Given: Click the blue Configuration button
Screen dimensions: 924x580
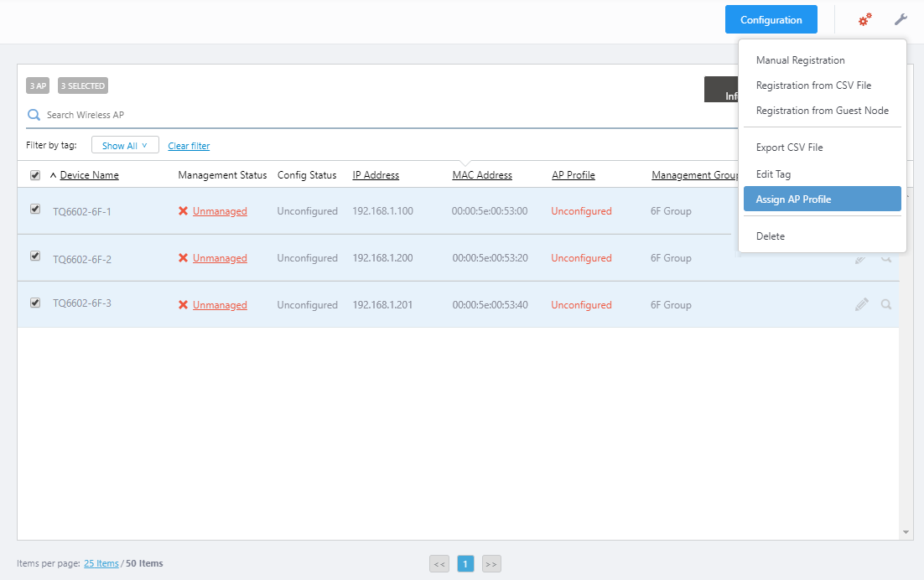Looking at the screenshot, I should pyautogui.click(x=771, y=19).
